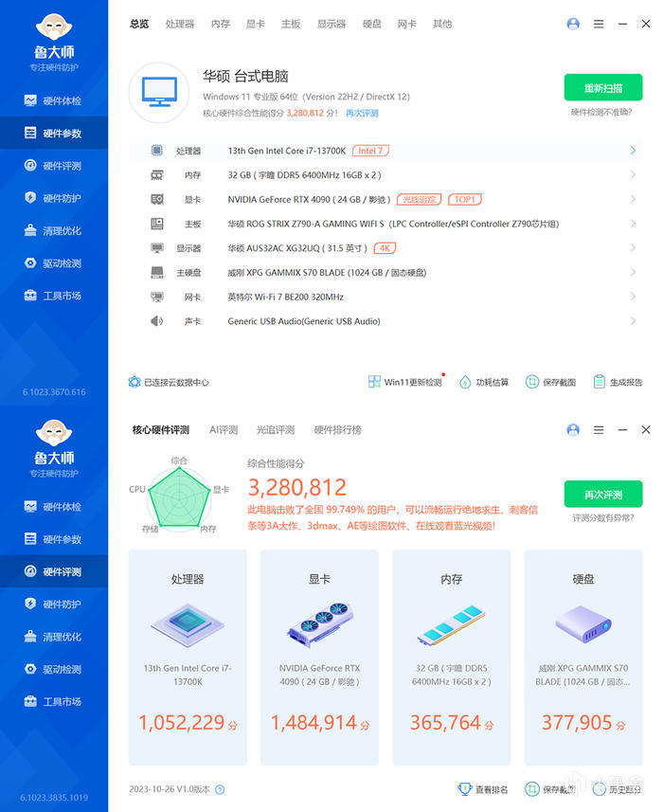Click the 光线追踪 tag on graphics row
663x812 pixels.
click(x=419, y=199)
